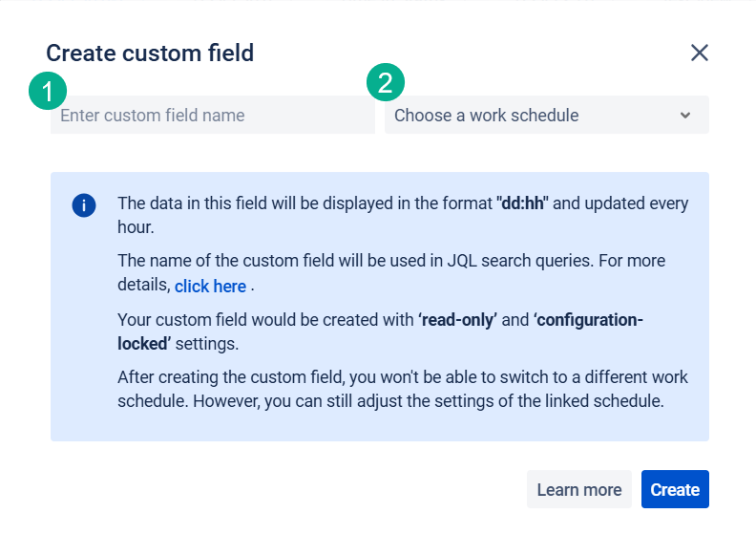Close the Create custom field dialog
The image size is (756, 534).
[699, 53]
